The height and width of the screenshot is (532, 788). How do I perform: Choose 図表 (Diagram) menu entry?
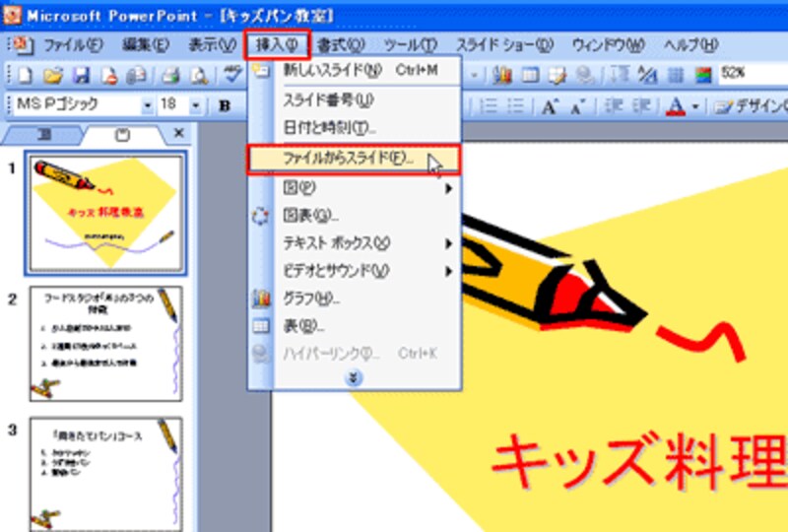[x=355, y=216]
